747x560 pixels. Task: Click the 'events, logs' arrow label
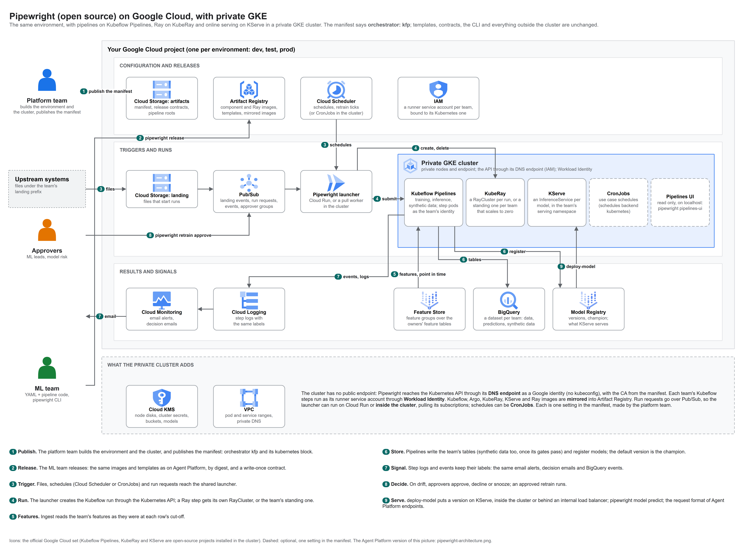[352, 277]
